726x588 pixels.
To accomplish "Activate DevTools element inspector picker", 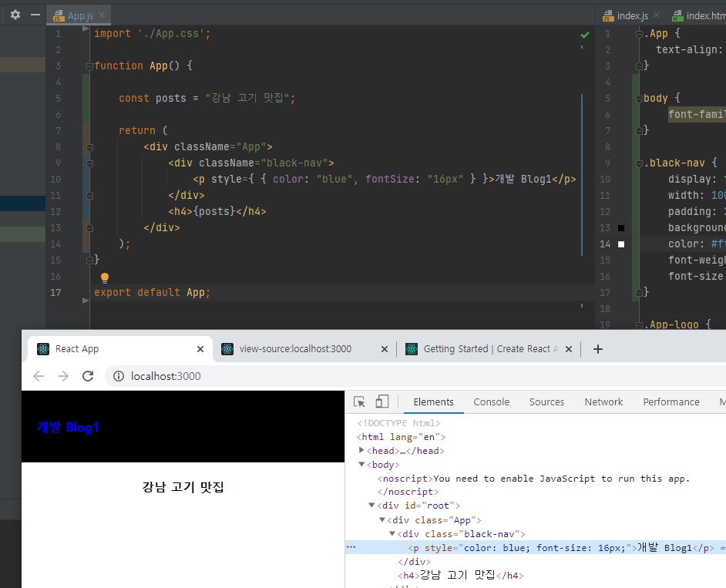I will (359, 402).
